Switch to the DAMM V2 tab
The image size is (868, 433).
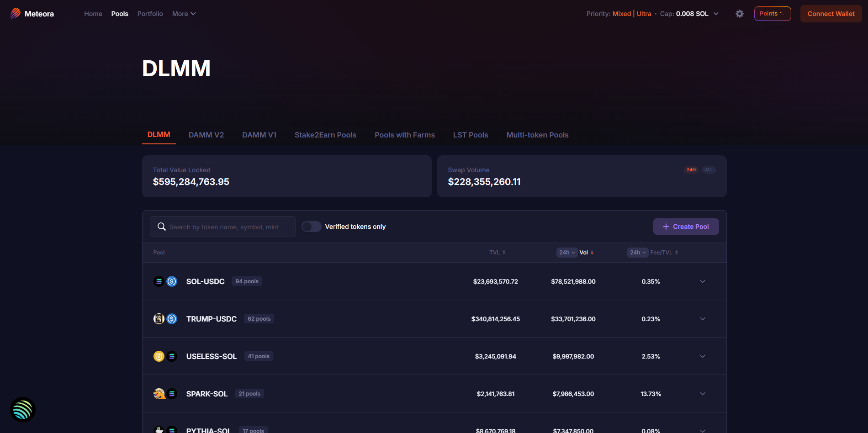206,135
